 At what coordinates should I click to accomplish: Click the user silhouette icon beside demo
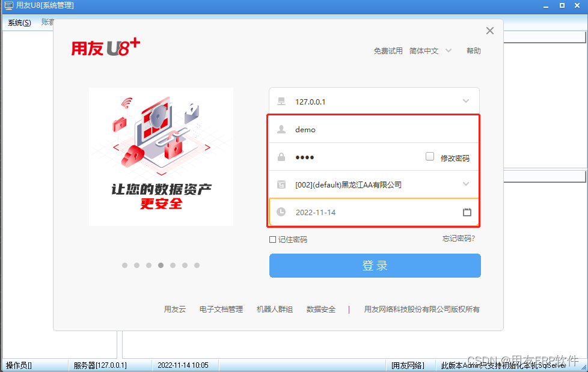pyautogui.click(x=281, y=129)
